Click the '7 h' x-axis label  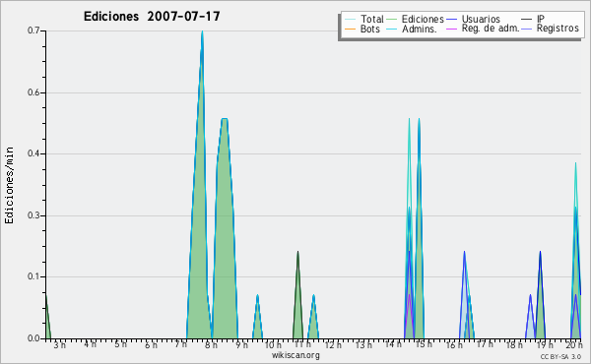point(181,344)
